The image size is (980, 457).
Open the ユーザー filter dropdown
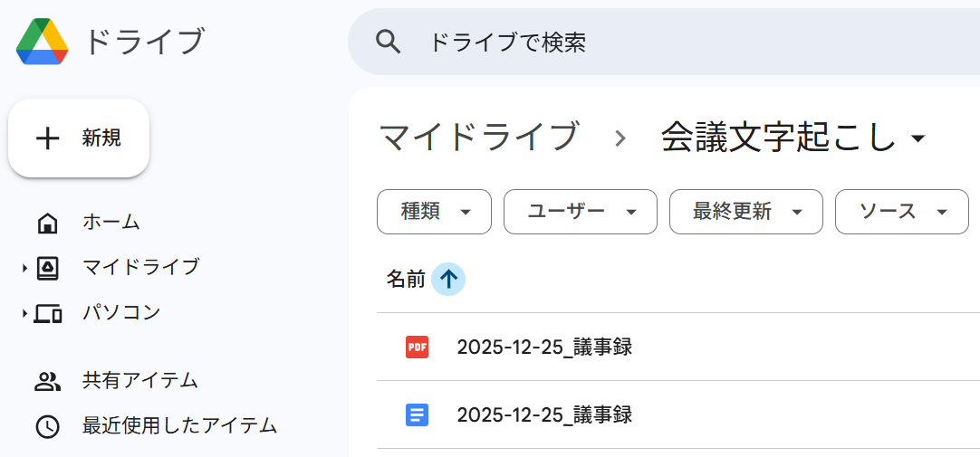tap(580, 212)
